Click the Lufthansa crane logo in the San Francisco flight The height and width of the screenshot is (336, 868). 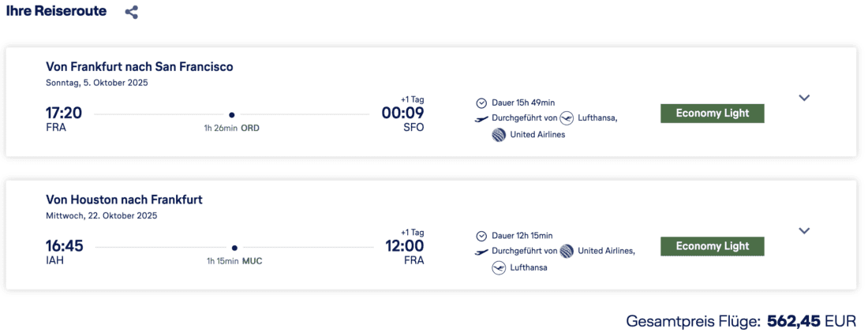coord(567,118)
